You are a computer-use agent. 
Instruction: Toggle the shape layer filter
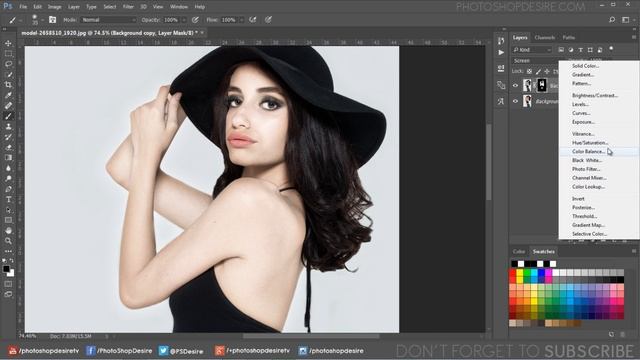[x=590, y=50]
